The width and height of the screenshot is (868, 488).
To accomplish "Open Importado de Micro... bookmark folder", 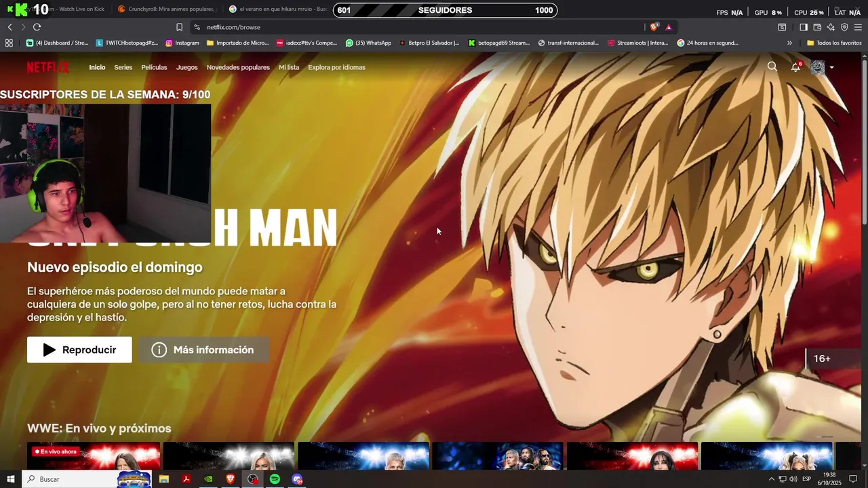I will tap(237, 43).
